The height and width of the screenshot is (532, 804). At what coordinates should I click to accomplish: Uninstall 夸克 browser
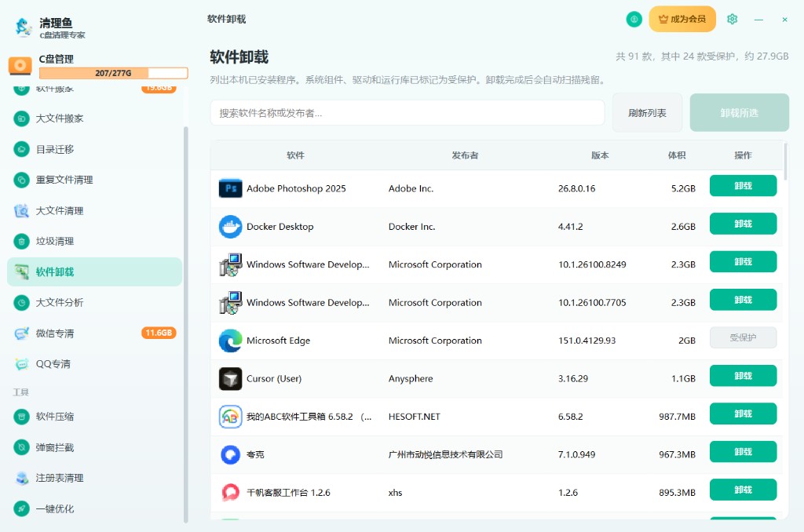point(743,451)
